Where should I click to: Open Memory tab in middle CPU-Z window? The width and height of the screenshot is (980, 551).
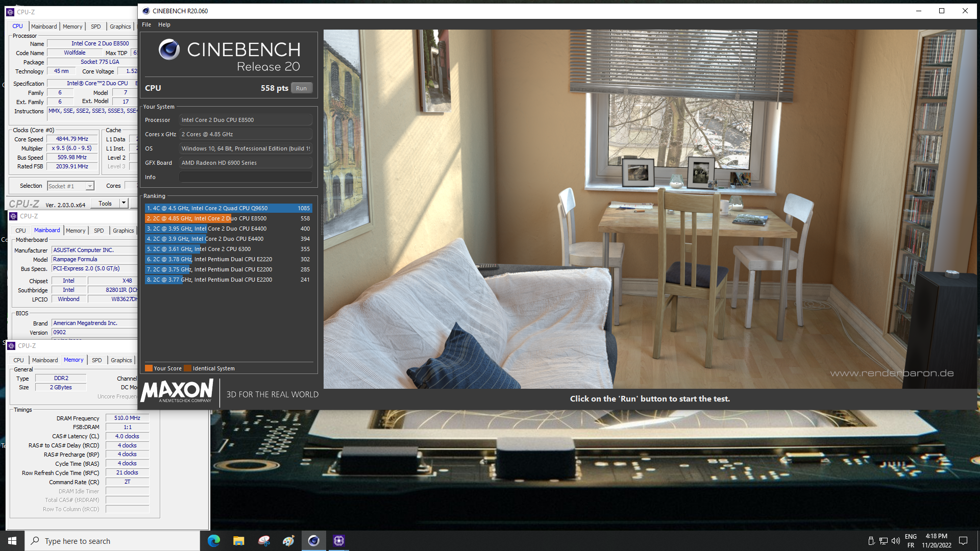76,231
